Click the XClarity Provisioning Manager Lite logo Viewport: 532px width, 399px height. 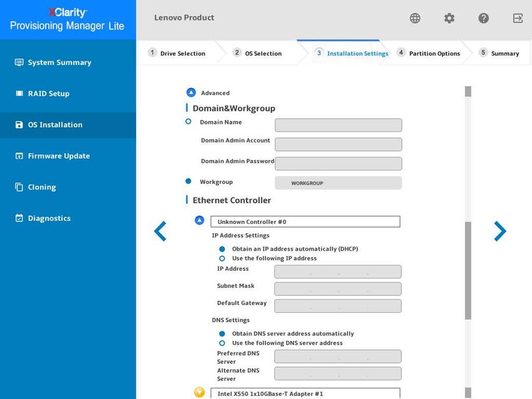[x=67, y=19]
